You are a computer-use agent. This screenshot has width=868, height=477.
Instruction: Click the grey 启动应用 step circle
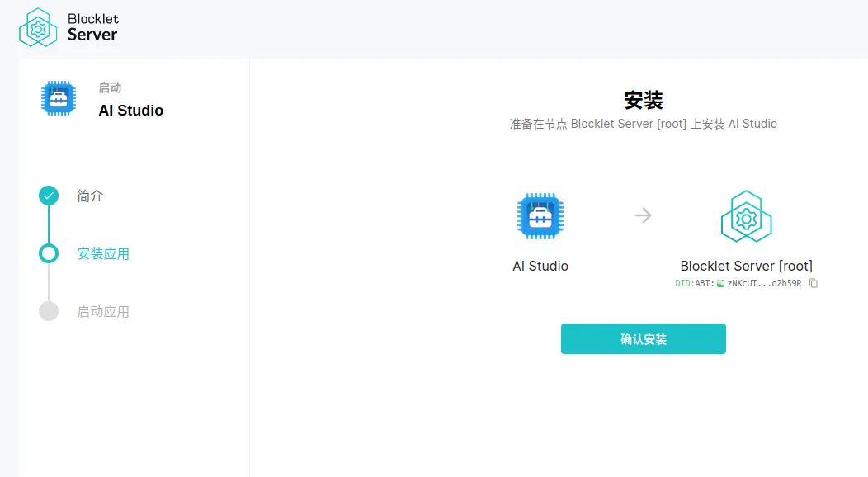(49, 311)
